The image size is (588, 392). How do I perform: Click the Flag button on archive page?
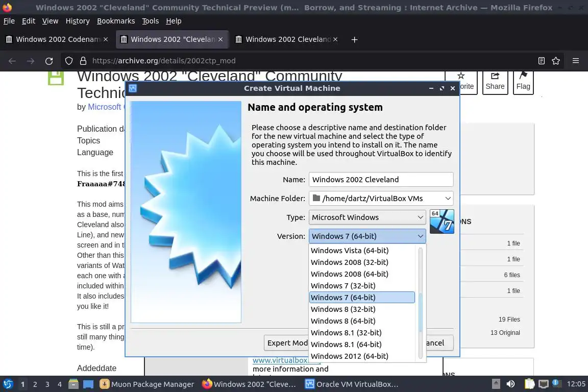tap(523, 81)
